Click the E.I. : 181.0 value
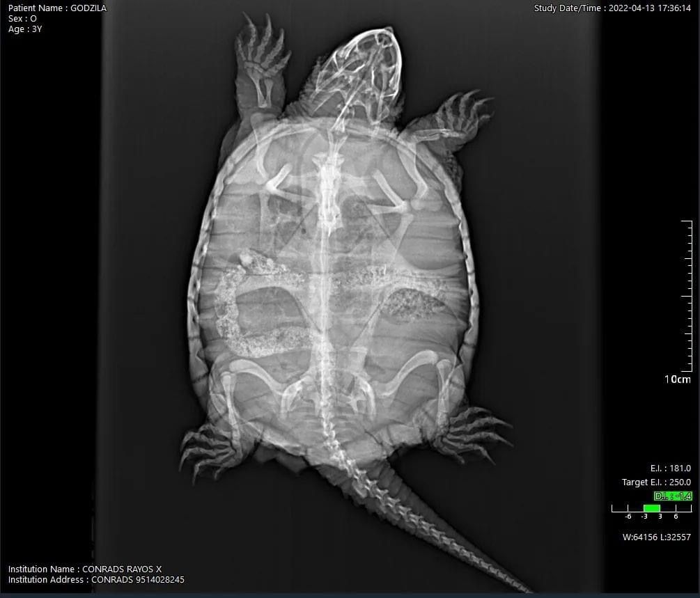Viewport: 700px width, 598px height. click(670, 469)
